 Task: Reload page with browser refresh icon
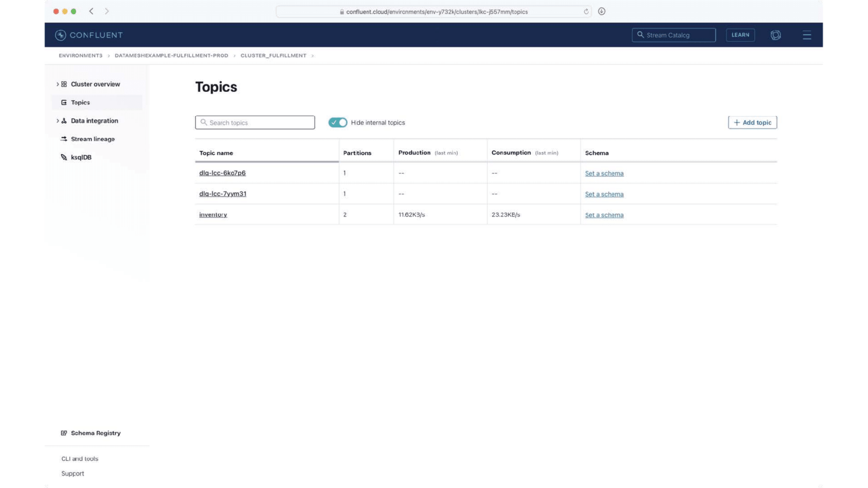click(x=586, y=11)
